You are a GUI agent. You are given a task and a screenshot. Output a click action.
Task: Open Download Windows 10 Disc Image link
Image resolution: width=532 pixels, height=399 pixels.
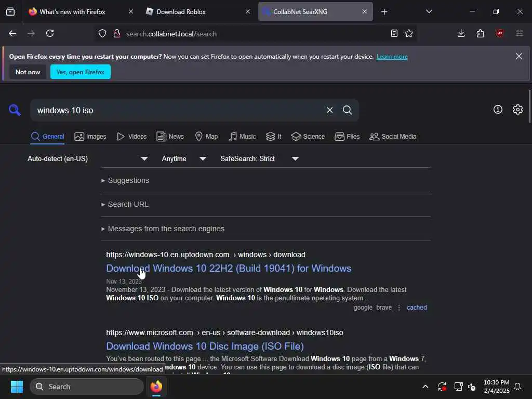[205, 347]
